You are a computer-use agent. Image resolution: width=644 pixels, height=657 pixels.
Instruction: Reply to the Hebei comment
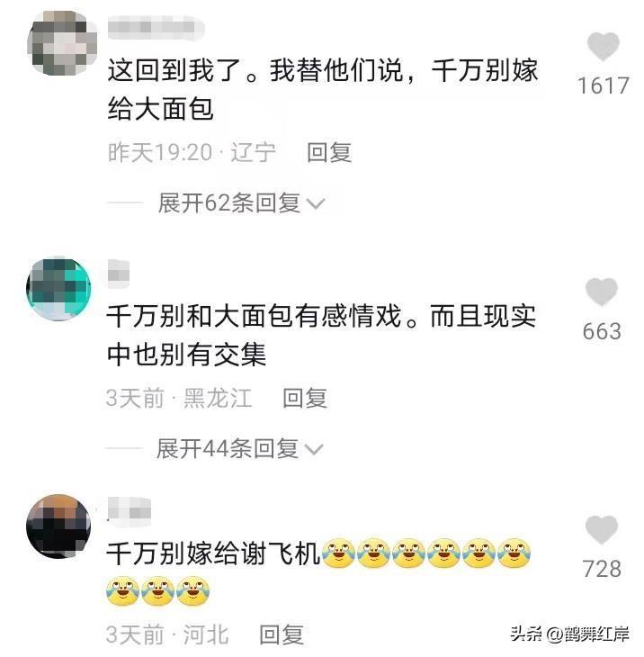click(x=281, y=634)
